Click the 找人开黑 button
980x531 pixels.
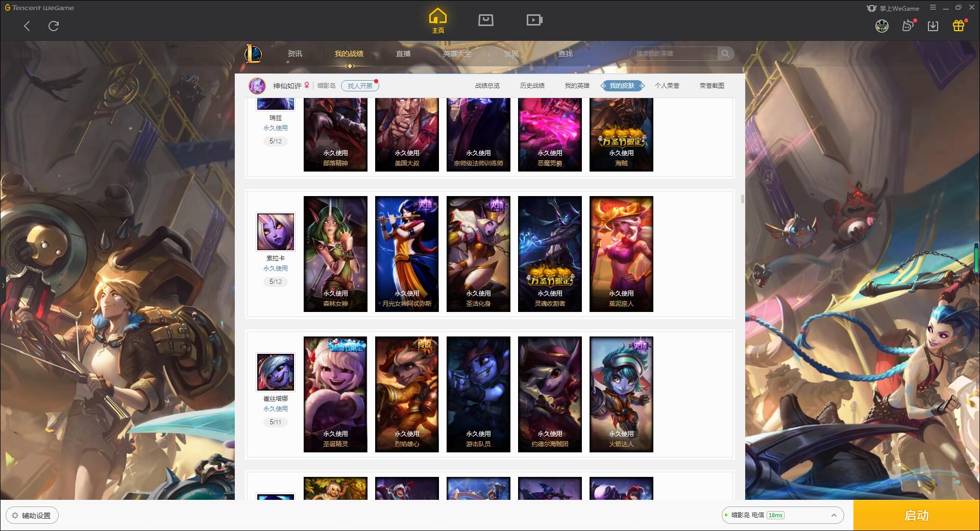tap(360, 86)
